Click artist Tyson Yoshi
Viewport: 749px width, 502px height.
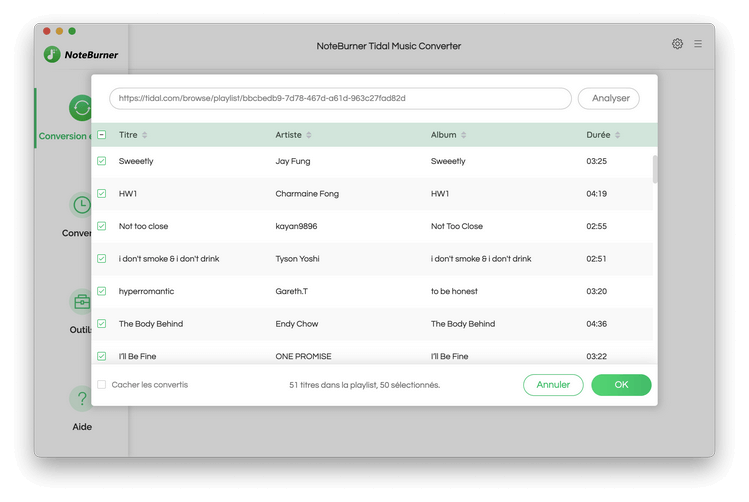point(297,258)
